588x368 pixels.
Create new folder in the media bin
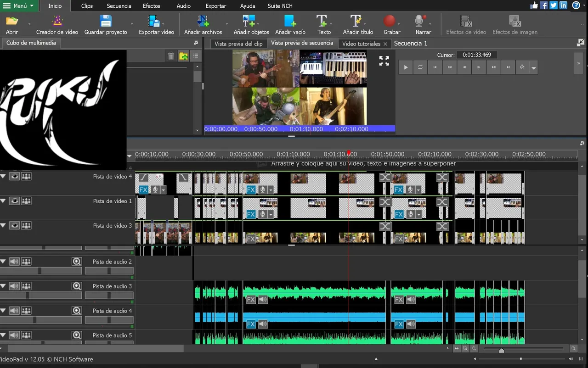183,56
